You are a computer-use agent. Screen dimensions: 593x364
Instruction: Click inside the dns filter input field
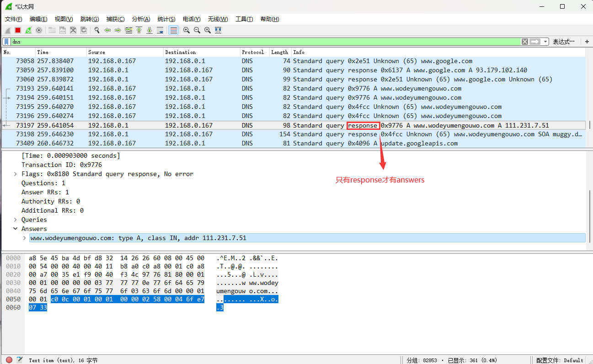(265, 42)
